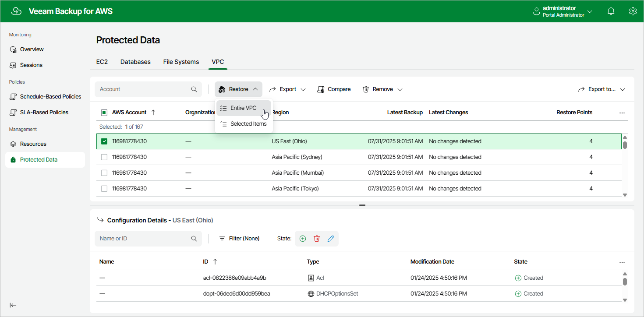The image size is (644, 317).
Task: Check the Asia Pacific (Tokyo) row checkbox
Action: 104,189
